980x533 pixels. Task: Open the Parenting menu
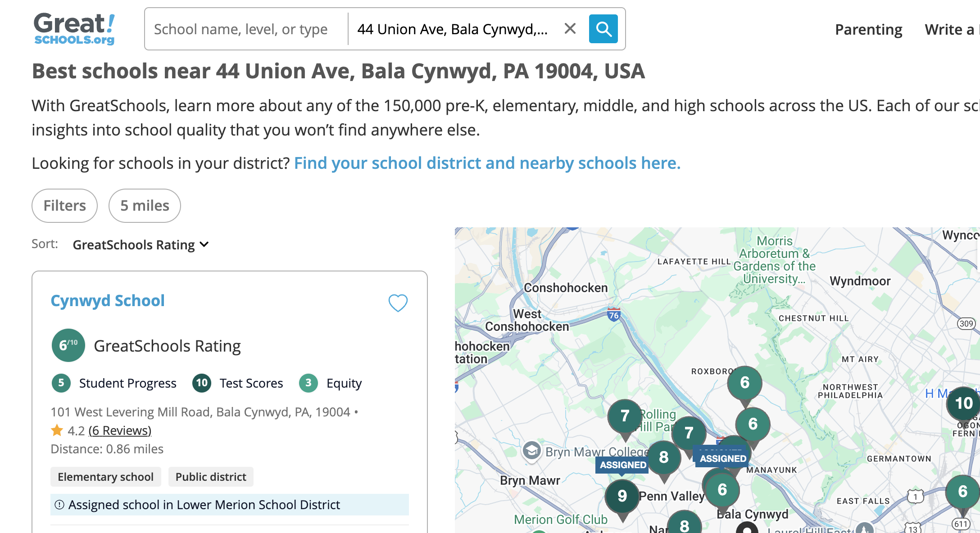[868, 30]
